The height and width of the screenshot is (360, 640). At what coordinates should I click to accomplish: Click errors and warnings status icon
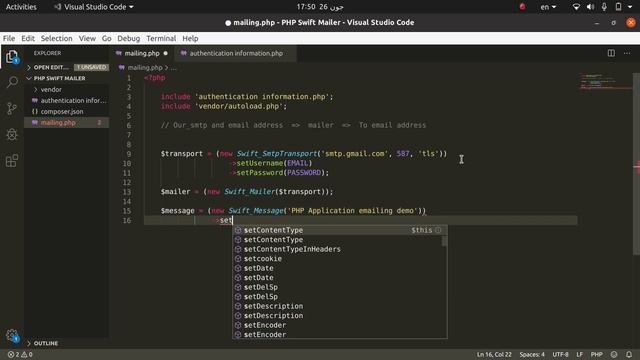coord(20,354)
